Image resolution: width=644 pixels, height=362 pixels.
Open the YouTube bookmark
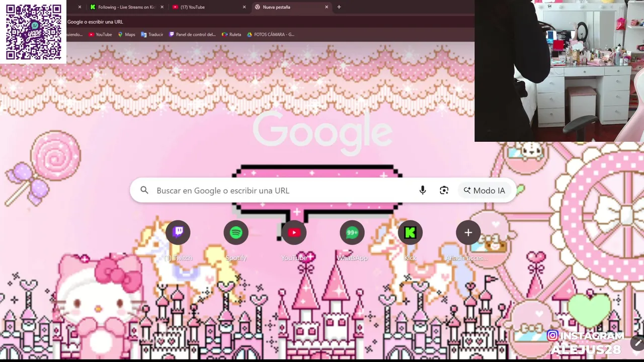click(100, 35)
